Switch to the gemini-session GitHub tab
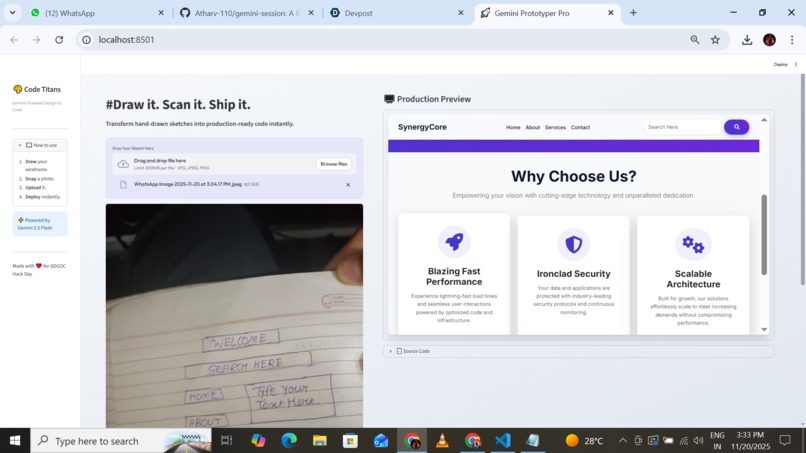806x453 pixels. [247, 13]
